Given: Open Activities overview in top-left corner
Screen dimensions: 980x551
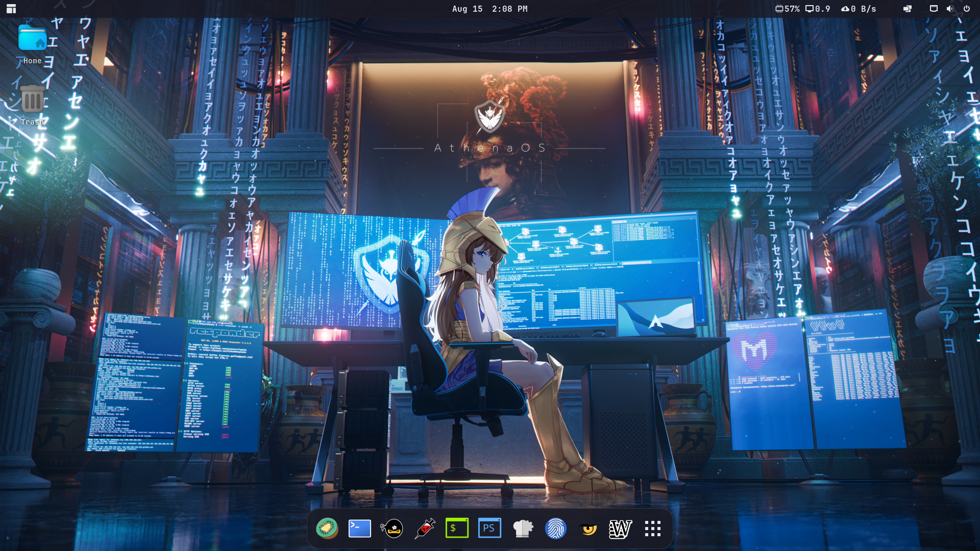Looking at the screenshot, I should [x=11, y=9].
